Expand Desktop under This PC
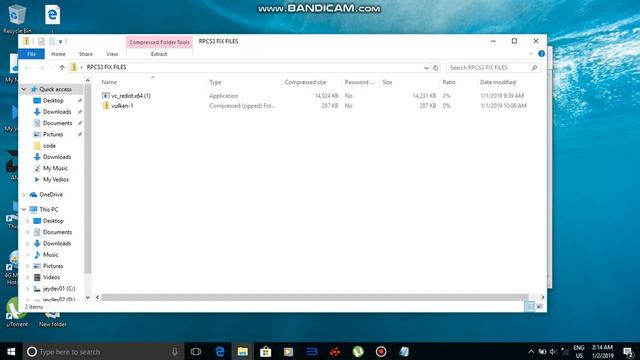640x360 pixels. click(27, 221)
